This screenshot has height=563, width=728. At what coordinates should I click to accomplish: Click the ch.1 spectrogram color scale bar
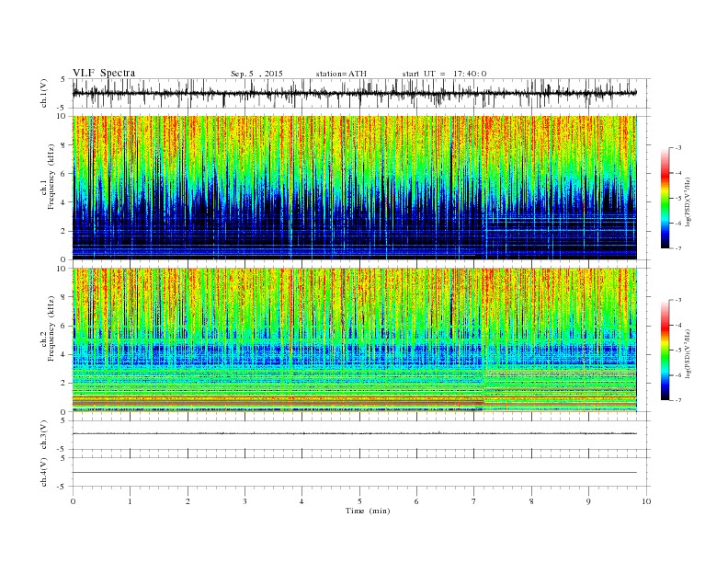(665, 198)
